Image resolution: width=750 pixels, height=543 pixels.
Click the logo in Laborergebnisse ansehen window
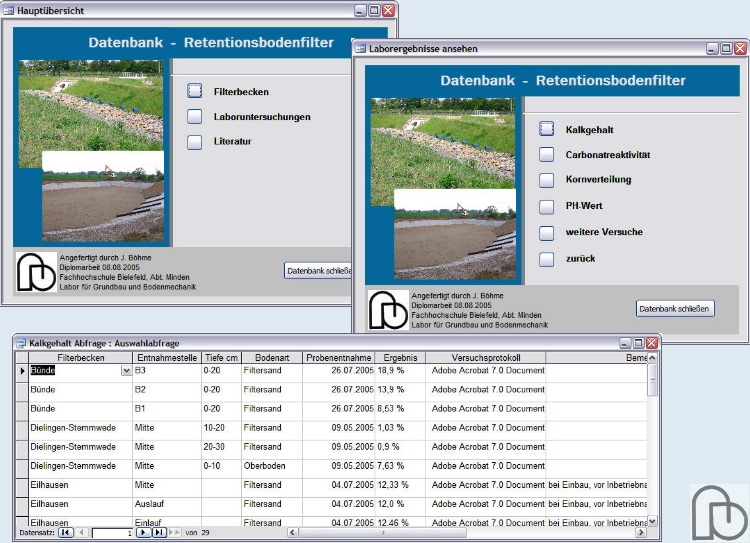[x=388, y=309]
